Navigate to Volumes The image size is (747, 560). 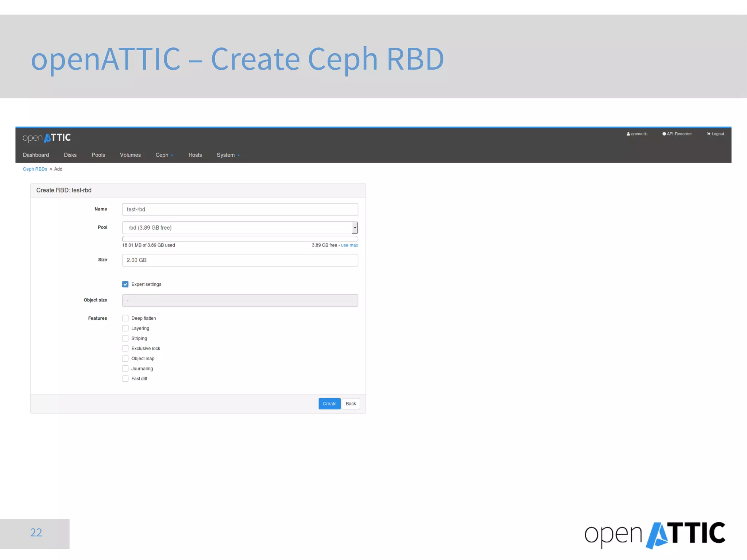pos(130,155)
